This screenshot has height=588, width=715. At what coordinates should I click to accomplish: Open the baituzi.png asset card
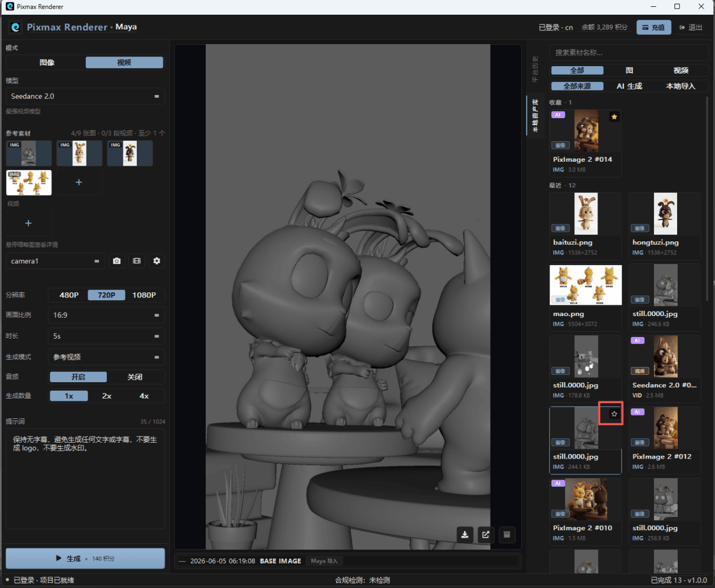[x=586, y=225]
